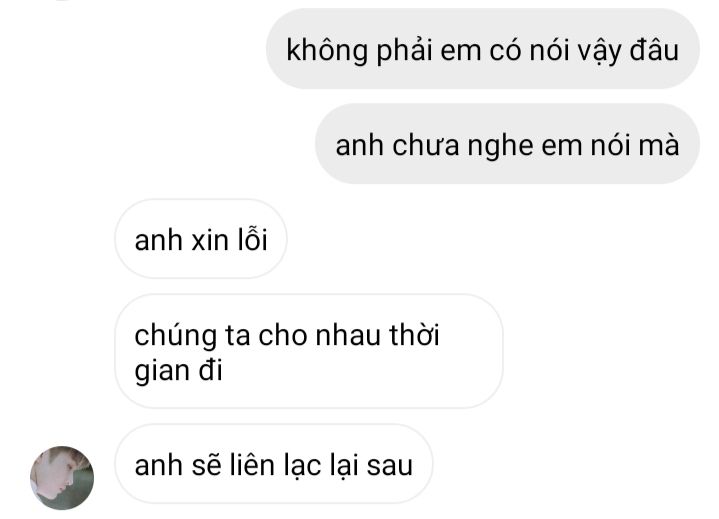Select the 'anh sẽ liên lạc lại sau' bubble
This screenshot has height=519, width=719.
[x=274, y=464]
